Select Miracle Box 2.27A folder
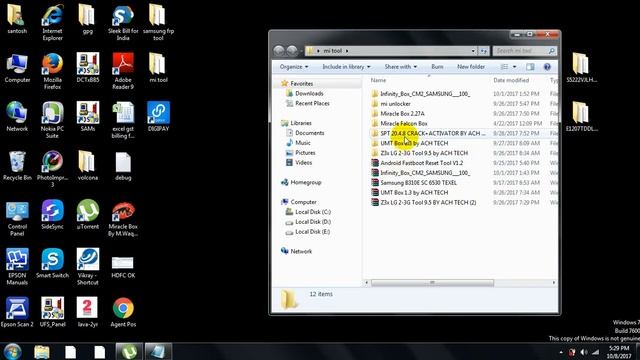Image resolution: width=640 pixels, height=360 pixels. [x=402, y=113]
